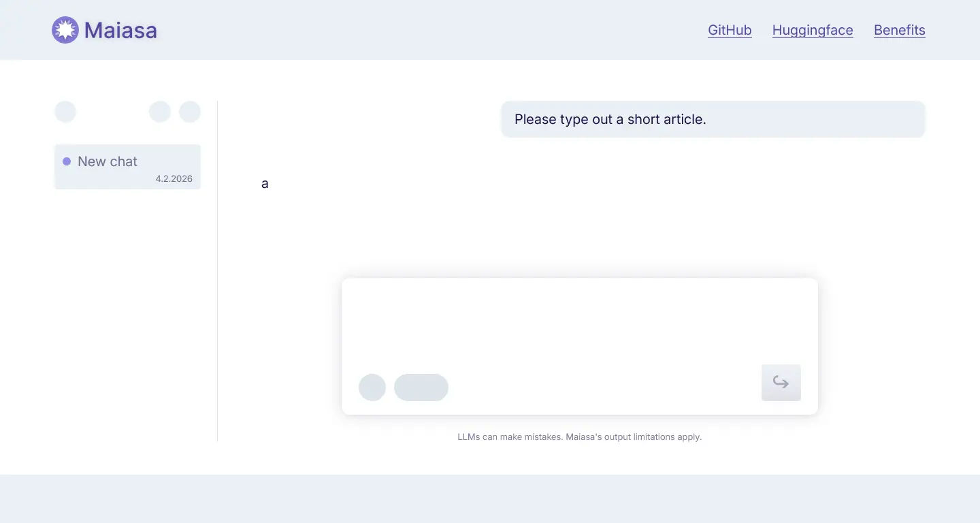Click the Maiasa brand name text

(120, 30)
